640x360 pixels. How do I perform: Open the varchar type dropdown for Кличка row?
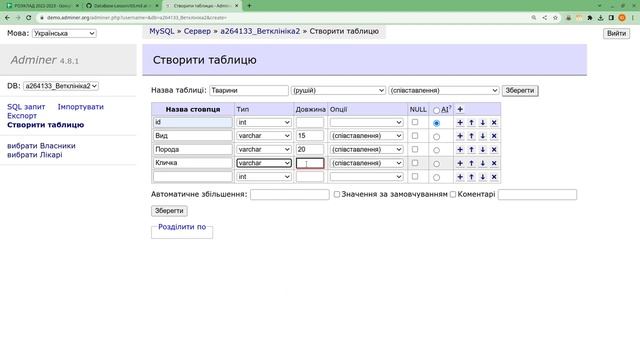tap(264, 163)
